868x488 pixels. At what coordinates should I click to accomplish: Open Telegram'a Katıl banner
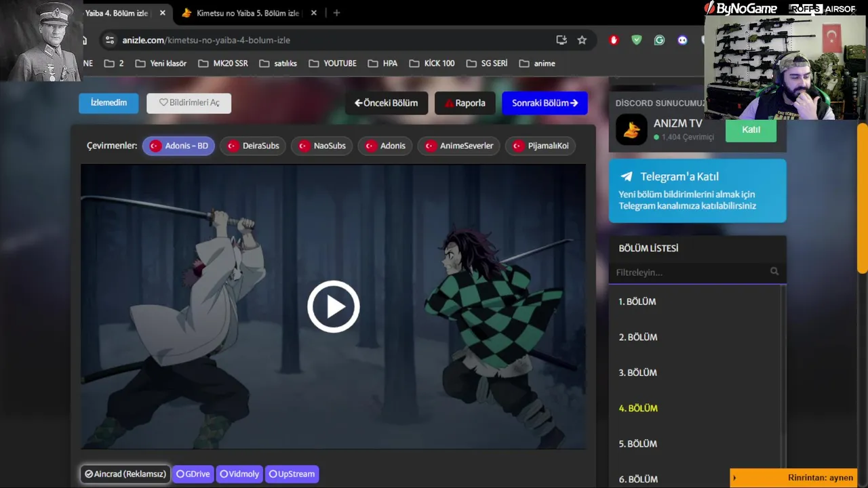[x=697, y=190]
